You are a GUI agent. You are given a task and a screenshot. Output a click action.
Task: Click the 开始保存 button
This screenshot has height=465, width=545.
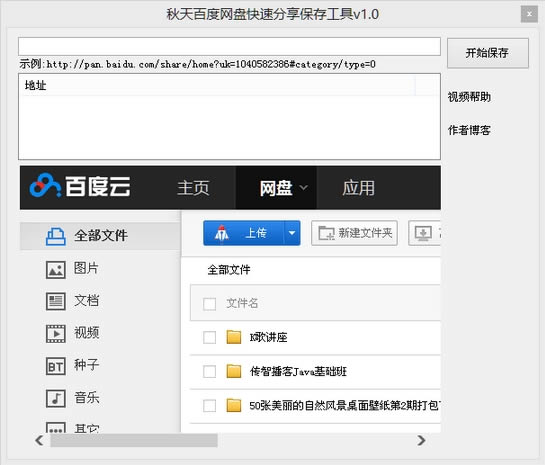[488, 53]
